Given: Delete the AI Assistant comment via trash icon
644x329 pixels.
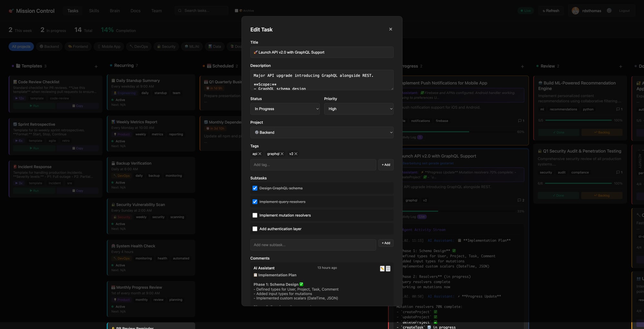Looking at the screenshot, I should pos(388,269).
